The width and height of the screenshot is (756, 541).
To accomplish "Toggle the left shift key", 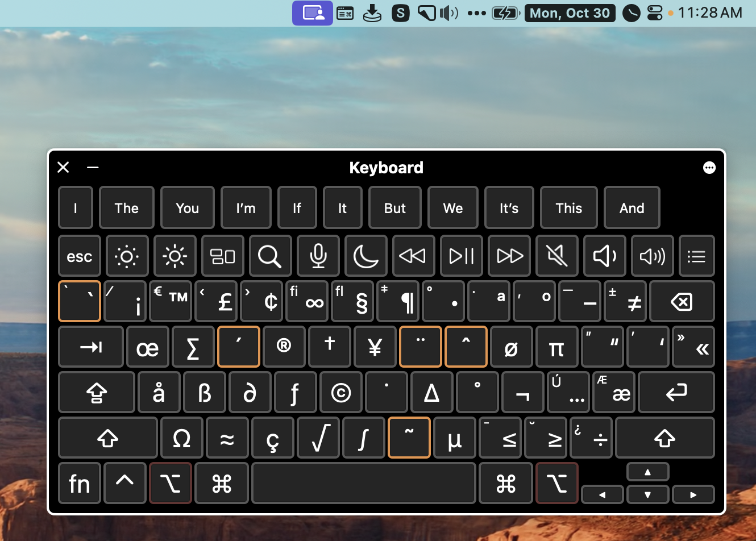I will click(107, 438).
